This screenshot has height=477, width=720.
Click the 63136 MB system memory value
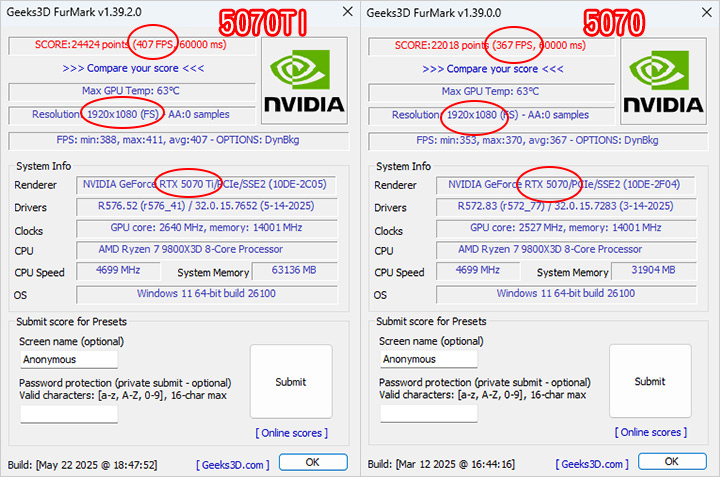click(x=294, y=270)
